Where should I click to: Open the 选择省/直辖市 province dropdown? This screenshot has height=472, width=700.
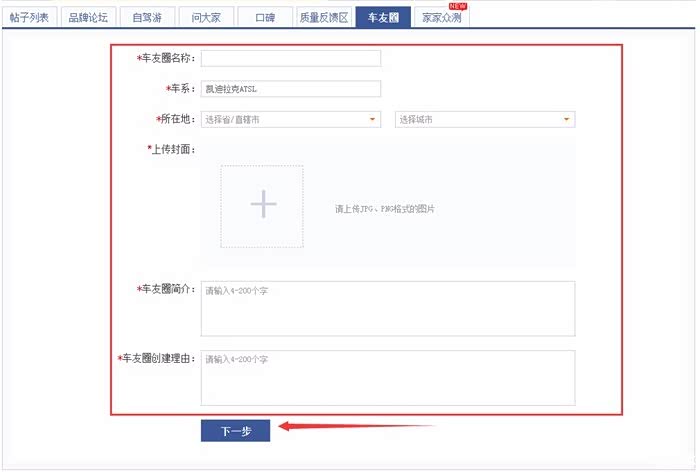(x=290, y=120)
